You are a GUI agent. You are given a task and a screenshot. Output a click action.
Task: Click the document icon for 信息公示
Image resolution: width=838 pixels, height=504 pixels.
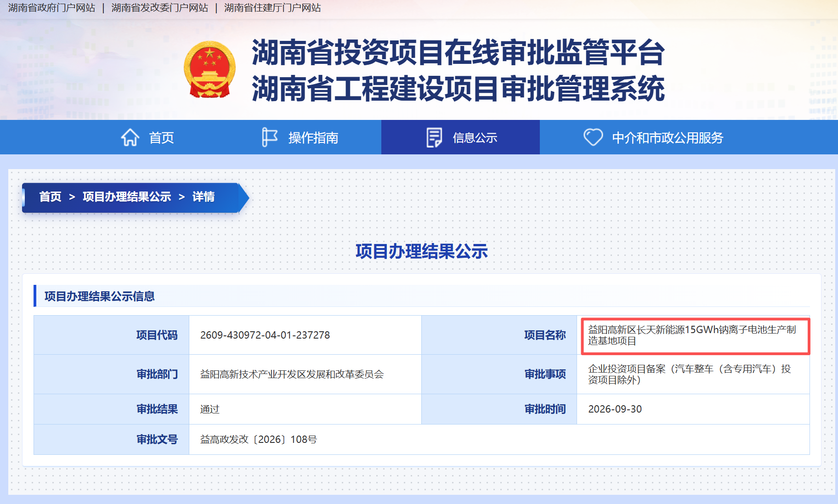434,137
